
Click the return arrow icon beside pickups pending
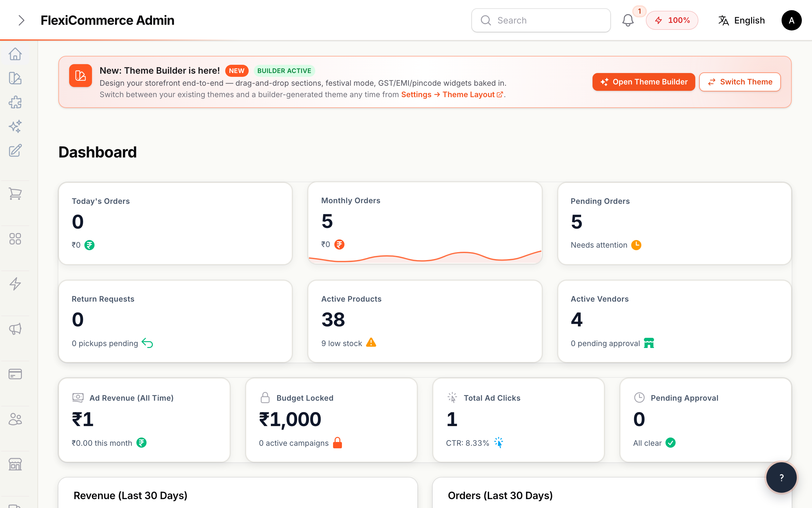pyautogui.click(x=147, y=343)
